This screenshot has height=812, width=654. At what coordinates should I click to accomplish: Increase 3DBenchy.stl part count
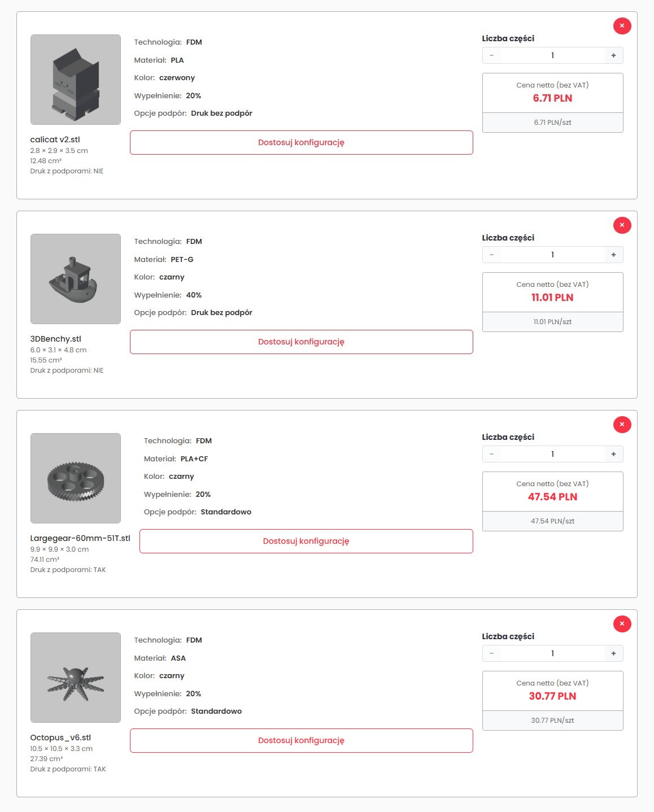[x=613, y=255]
